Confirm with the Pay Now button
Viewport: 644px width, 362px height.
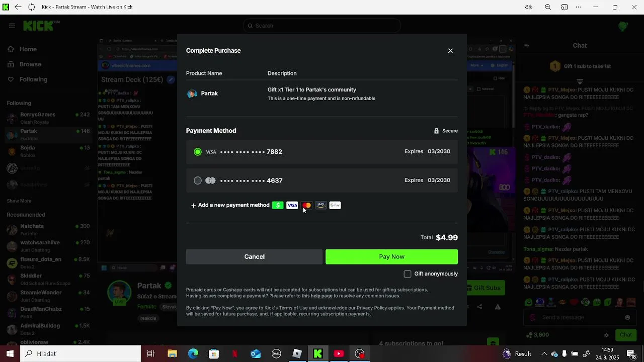pos(391,257)
